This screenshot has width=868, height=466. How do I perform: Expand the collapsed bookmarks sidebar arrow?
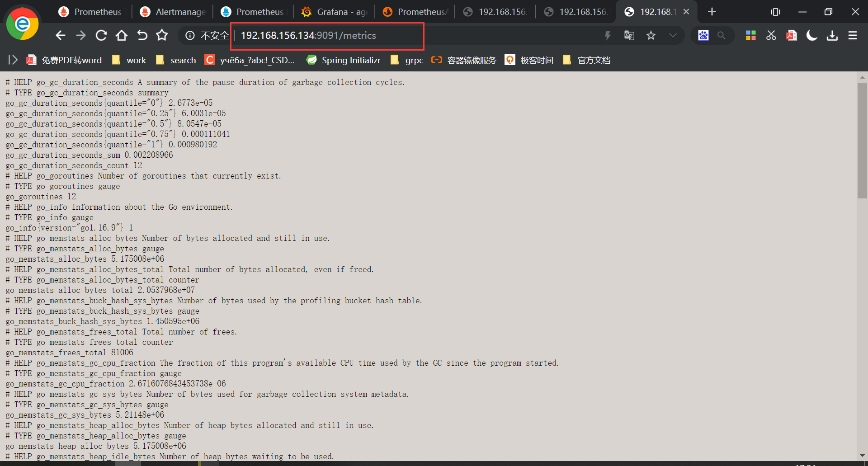pos(12,59)
